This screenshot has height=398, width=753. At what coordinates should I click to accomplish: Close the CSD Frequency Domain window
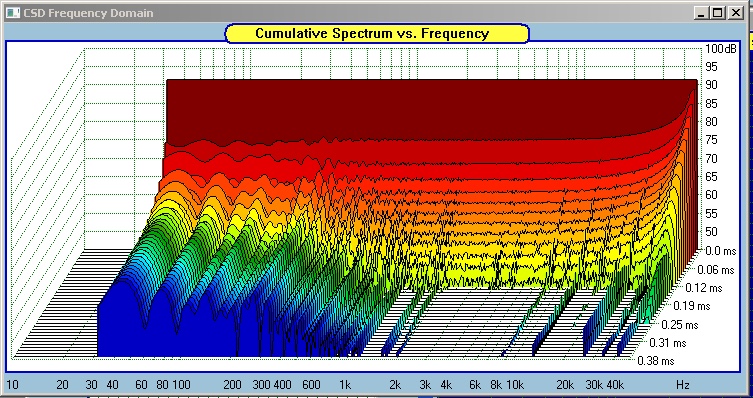pyautogui.click(x=735, y=13)
